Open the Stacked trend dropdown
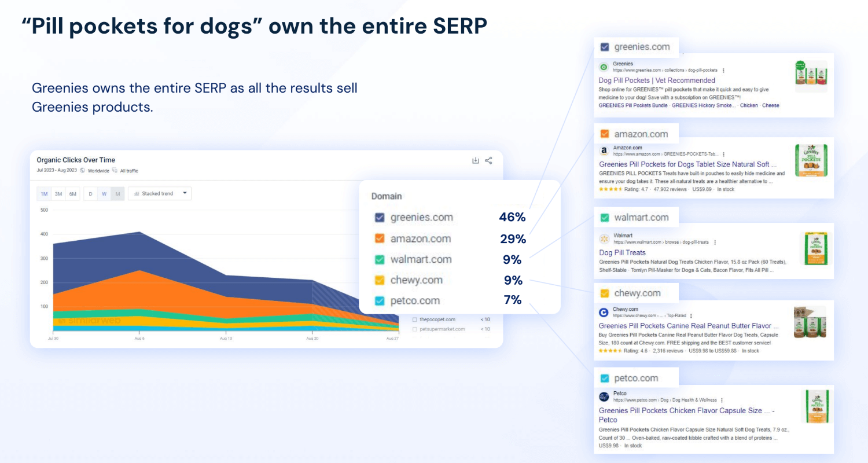 tap(160, 193)
